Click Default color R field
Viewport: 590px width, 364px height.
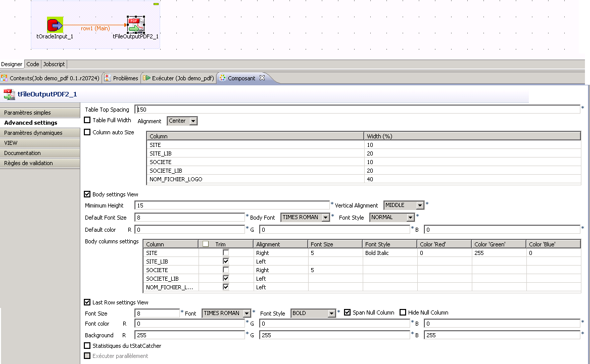pyautogui.click(x=189, y=229)
